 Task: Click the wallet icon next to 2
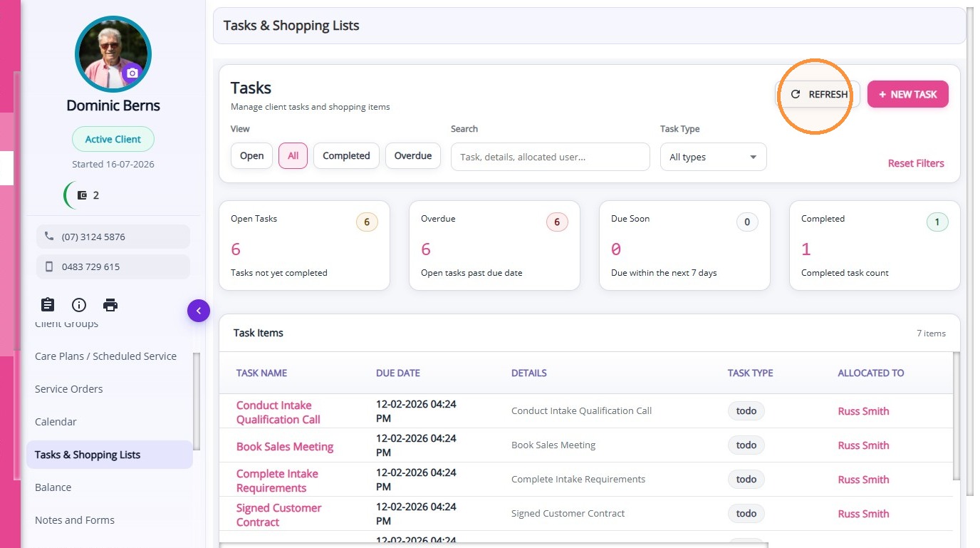(82, 195)
